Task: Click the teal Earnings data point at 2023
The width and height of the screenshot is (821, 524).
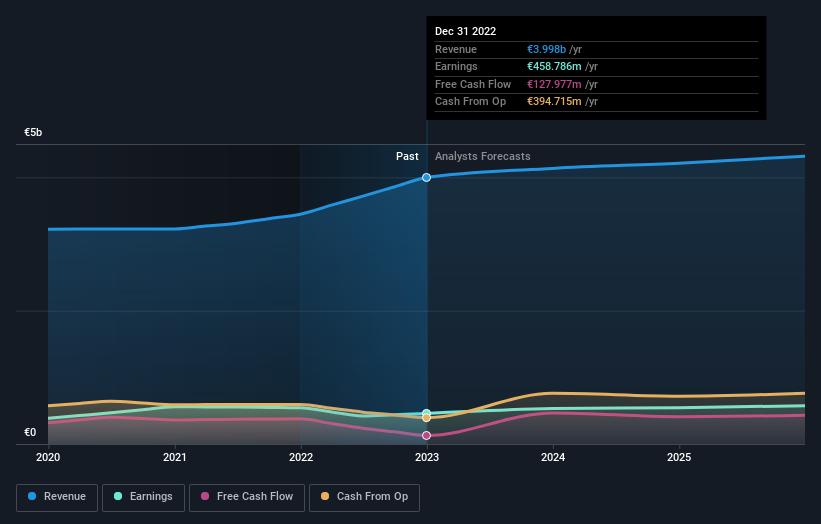Action: click(426, 413)
